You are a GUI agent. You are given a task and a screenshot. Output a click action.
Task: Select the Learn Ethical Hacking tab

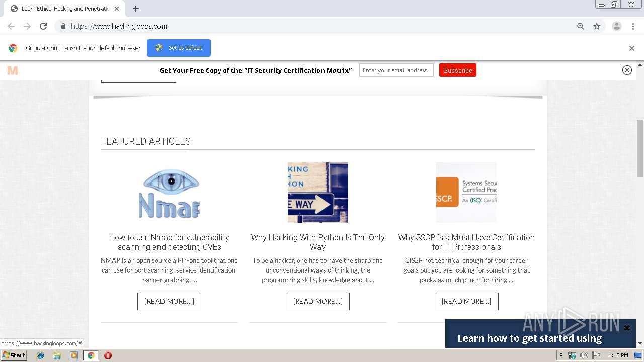64,9
